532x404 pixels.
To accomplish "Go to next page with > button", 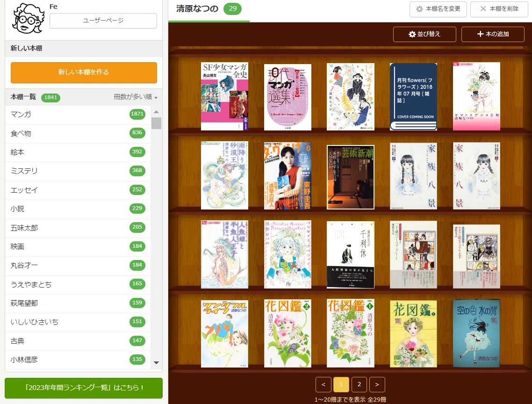I will coord(377,385).
